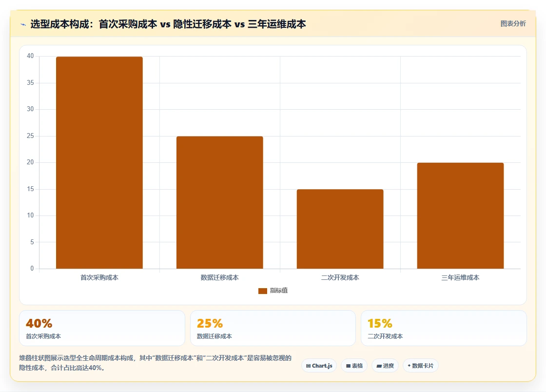This screenshot has width=546, height=392.
Task: Select the 二次开发成本 bar in chart
Action: [x=340, y=229]
